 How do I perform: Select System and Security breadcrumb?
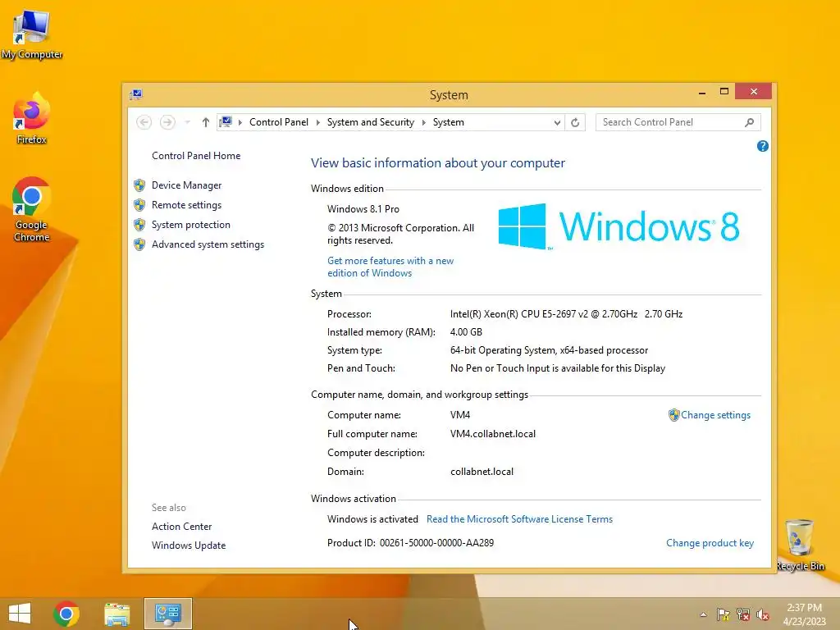(x=371, y=122)
